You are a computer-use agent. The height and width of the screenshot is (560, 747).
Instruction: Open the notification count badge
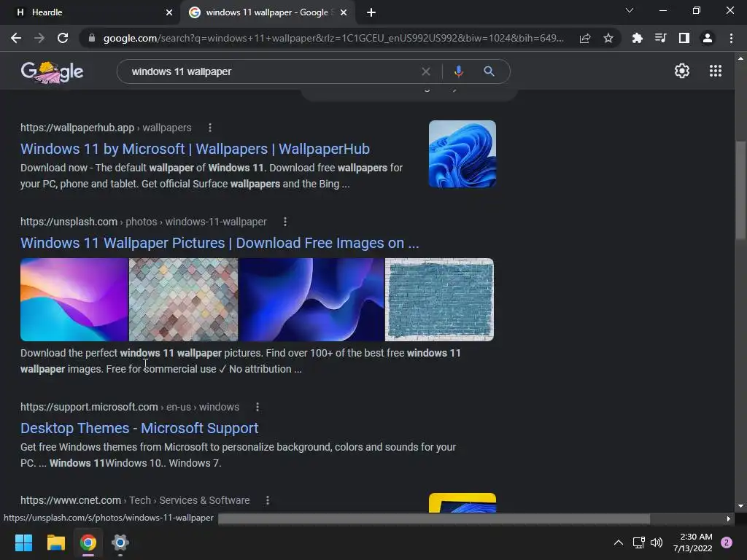coord(727,542)
